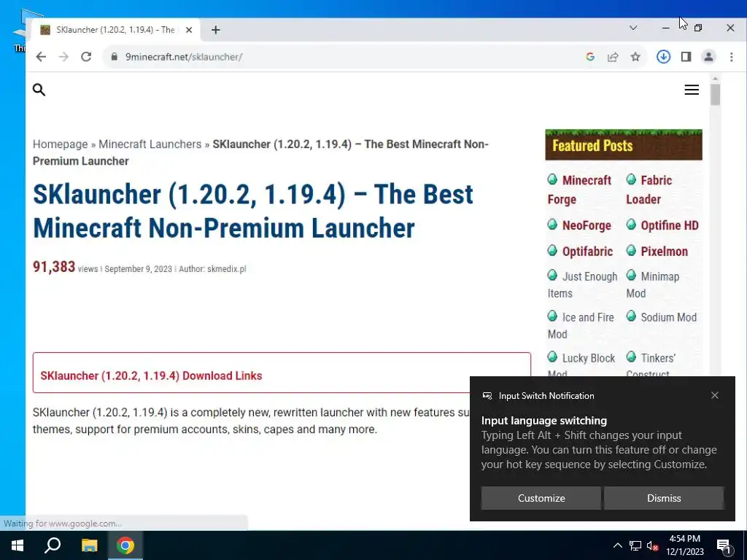
Task: Close the Input Switch Notification toast
Action: coord(715,395)
